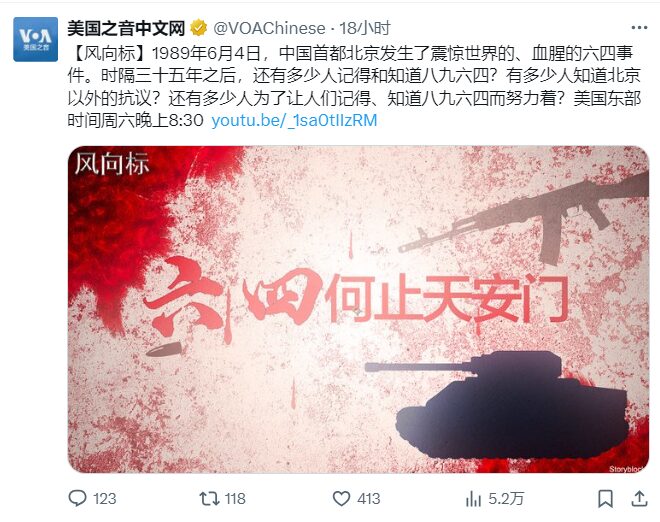Screen dimensions: 660x522
Task: Open the three-dot more options menu
Action: 639,28
